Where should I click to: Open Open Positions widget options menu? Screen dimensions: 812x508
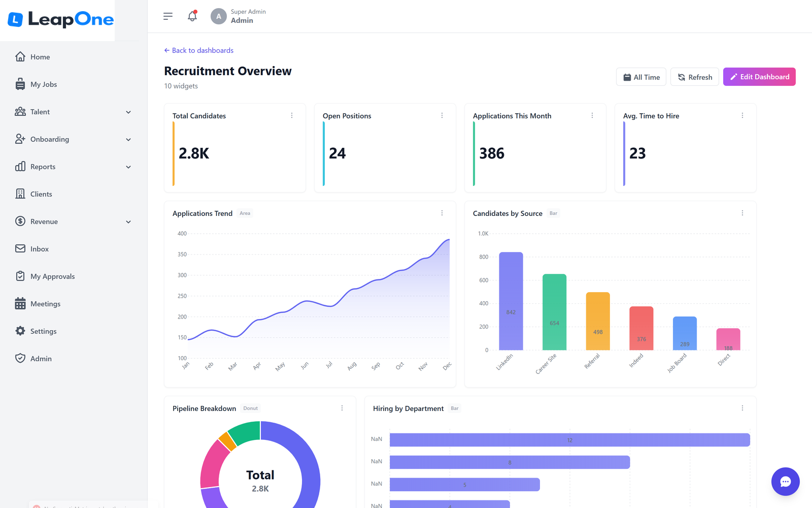(442, 115)
